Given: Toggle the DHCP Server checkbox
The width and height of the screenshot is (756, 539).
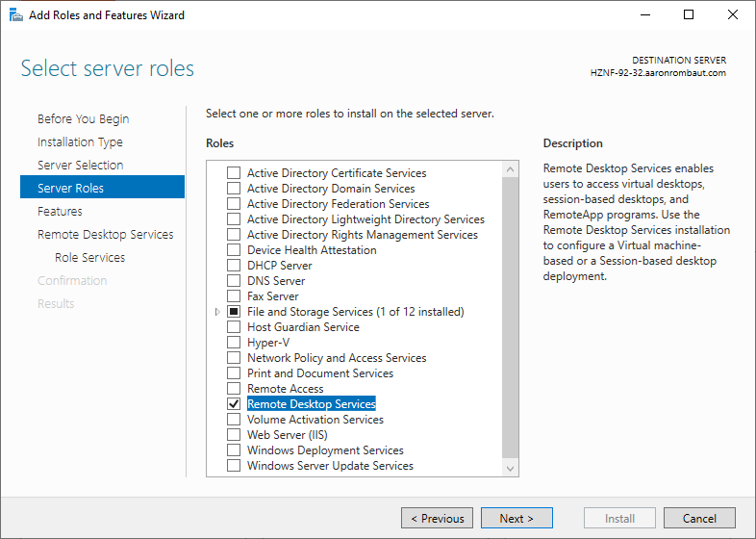Looking at the screenshot, I should (234, 266).
